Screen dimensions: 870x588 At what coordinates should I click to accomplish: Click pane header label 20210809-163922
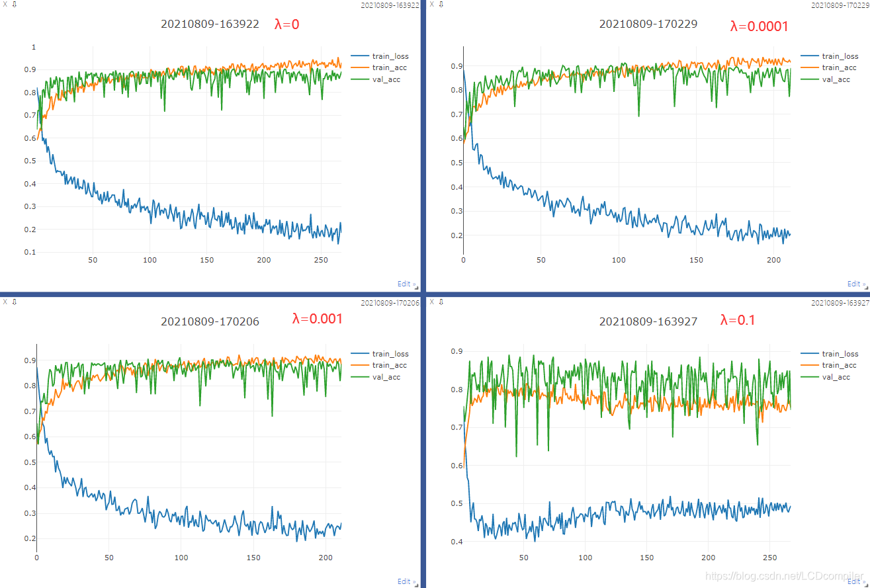click(x=390, y=5)
